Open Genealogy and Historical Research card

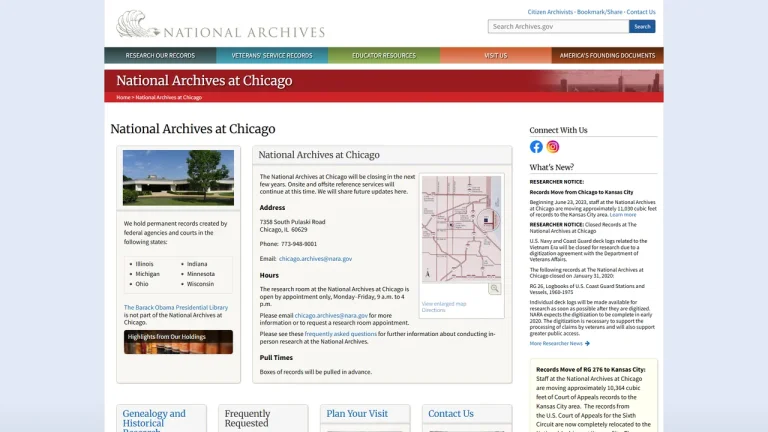click(x=154, y=421)
